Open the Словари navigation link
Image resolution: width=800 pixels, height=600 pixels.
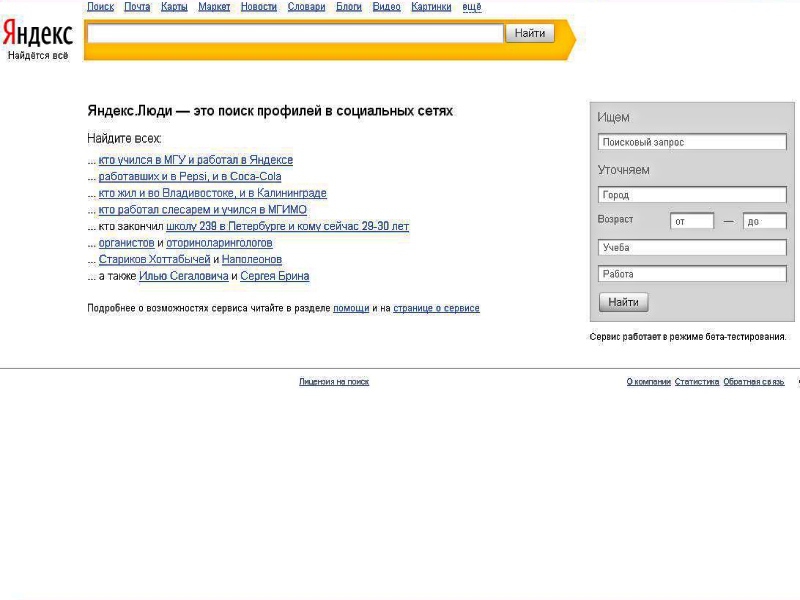(x=306, y=7)
